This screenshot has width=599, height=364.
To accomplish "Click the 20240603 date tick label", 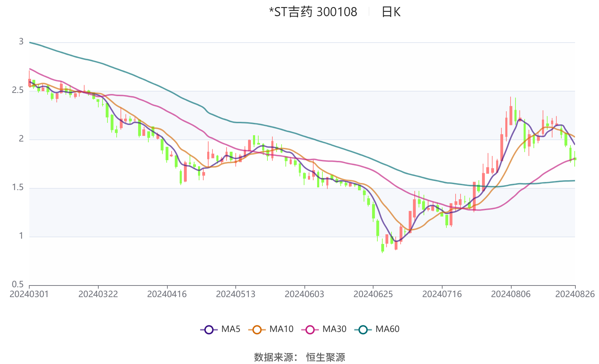I will tap(304, 294).
